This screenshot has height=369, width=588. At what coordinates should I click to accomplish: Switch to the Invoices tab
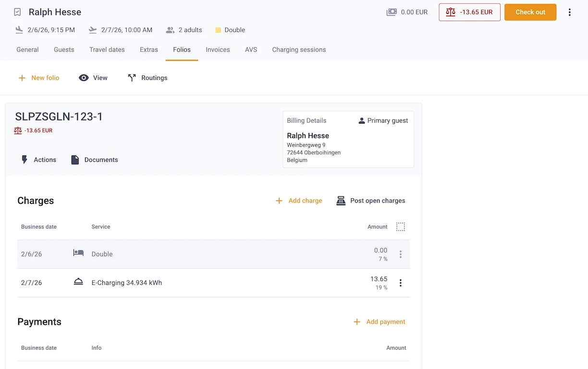tap(218, 49)
